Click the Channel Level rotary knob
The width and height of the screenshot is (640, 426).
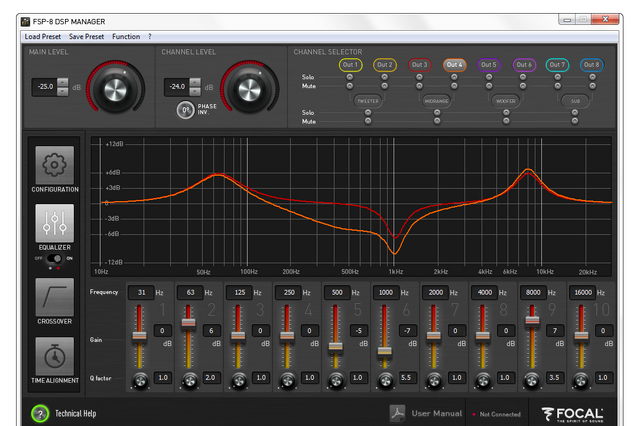tap(249, 88)
